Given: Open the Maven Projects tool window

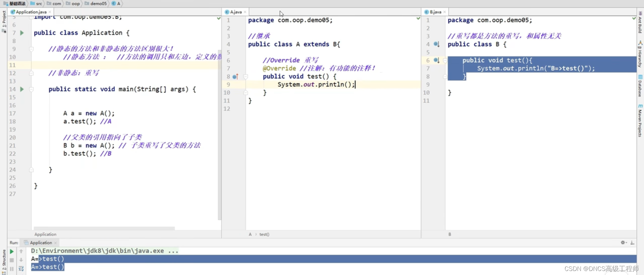Looking at the screenshot, I should pyautogui.click(x=640, y=120).
